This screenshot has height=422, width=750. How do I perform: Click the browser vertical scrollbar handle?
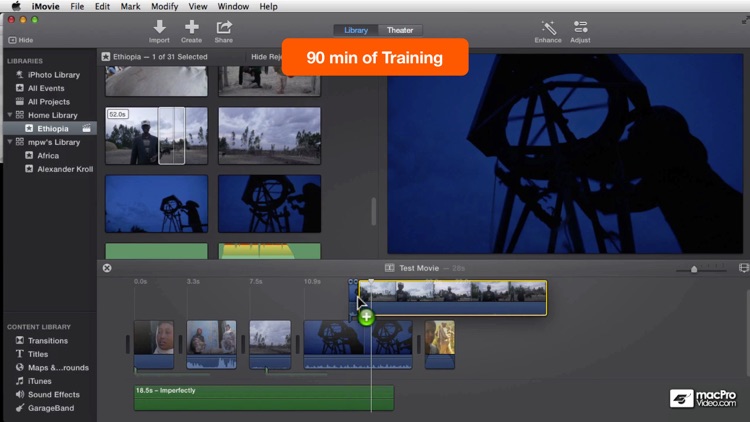[x=374, y=211]
